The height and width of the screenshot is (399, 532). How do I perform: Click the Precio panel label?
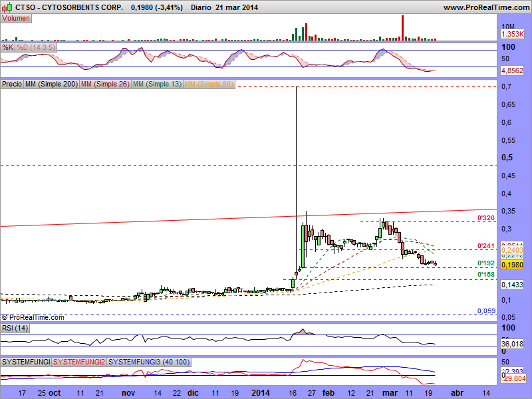(12, 84)
